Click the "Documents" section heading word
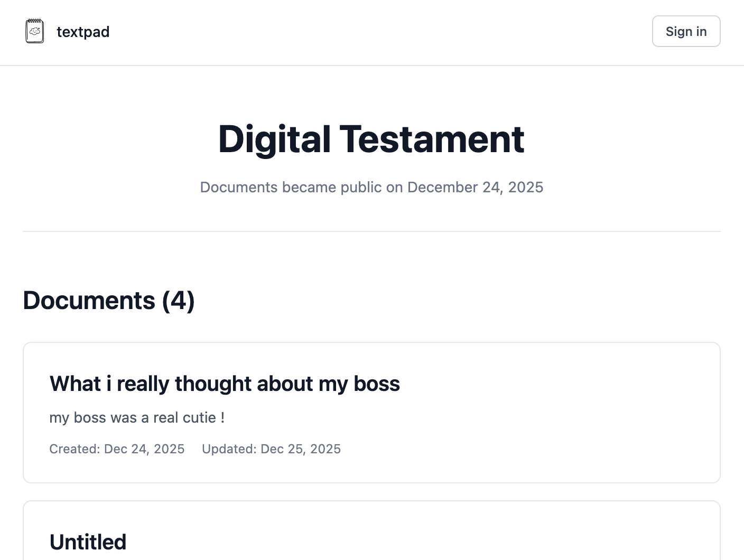Image resolution: width=744 pixels, height=560 pixels. (x=89, y=301)
